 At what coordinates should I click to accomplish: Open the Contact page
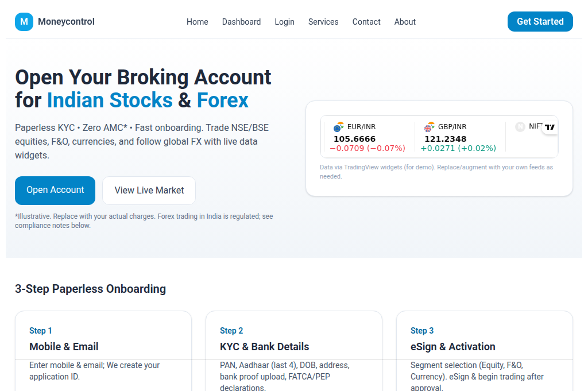pos(366,22)
